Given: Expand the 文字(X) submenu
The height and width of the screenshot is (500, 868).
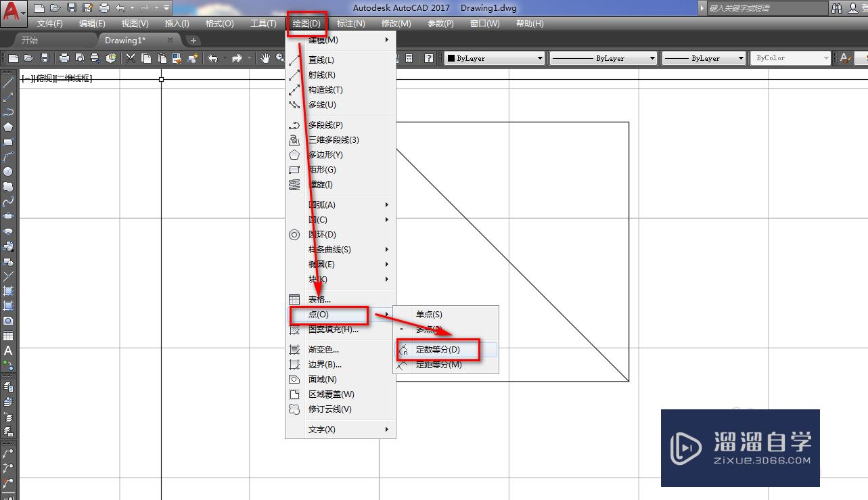Looking at the screenshot, I should [x=340, y=430].
